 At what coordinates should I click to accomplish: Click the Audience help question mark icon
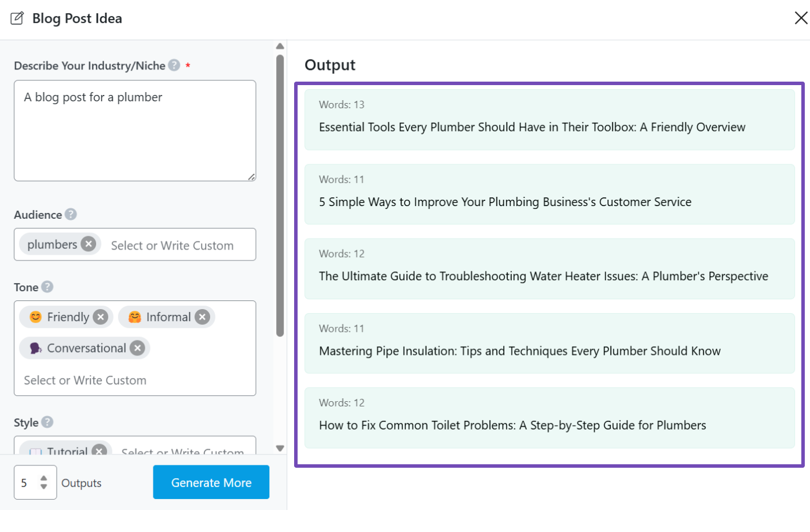(71, 214)
